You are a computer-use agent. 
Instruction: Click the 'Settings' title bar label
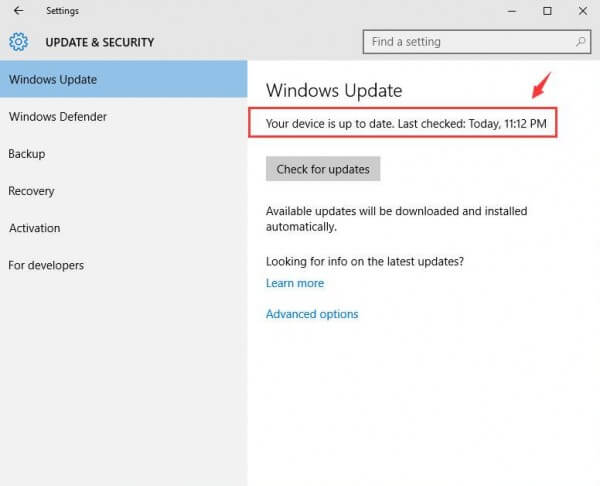click(x=62, y=11)
